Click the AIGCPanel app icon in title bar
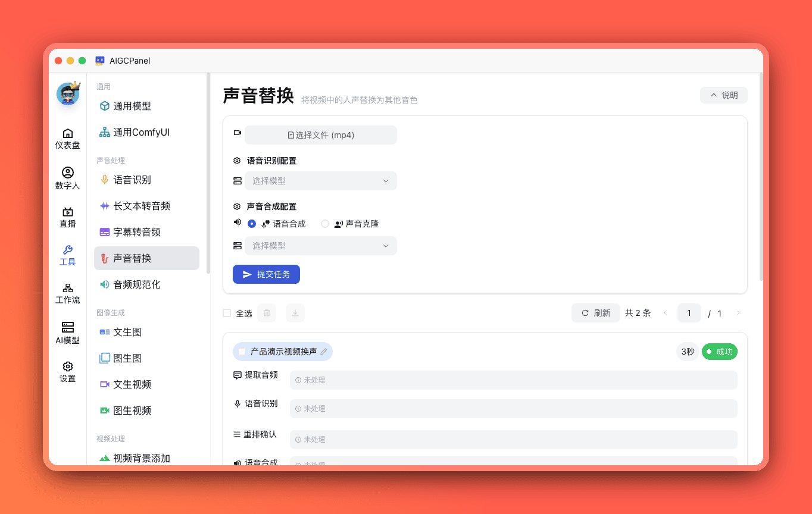This screenshot has height=514, width=812. tap(100, 61)
